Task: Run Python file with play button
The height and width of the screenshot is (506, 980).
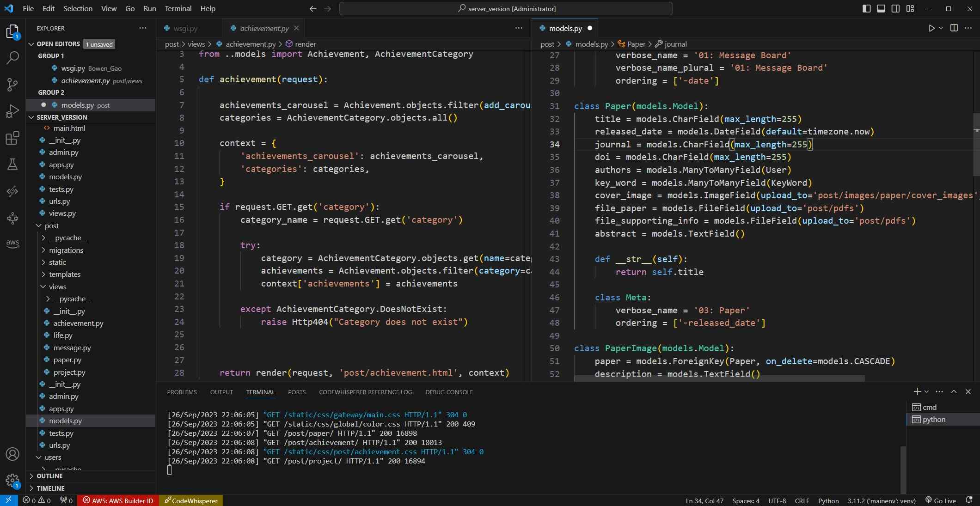Action: point(931,28)
